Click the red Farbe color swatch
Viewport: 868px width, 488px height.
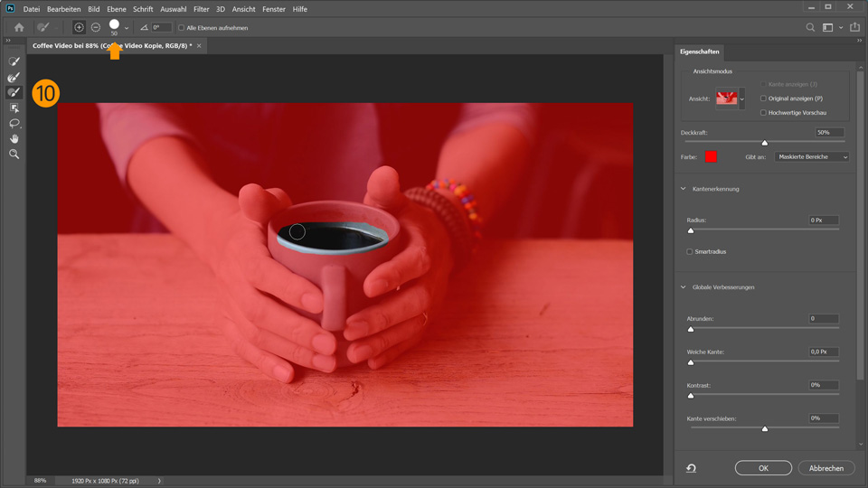point(711,156)
